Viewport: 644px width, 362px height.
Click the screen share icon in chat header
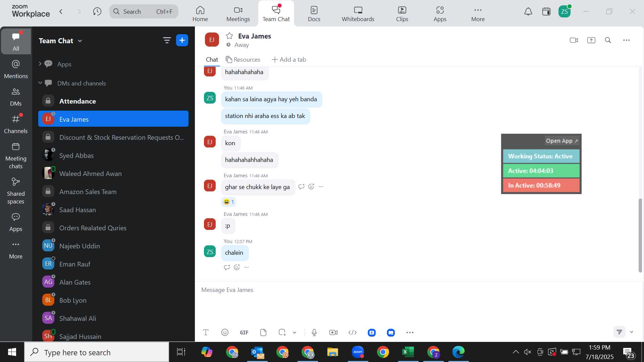591,40
